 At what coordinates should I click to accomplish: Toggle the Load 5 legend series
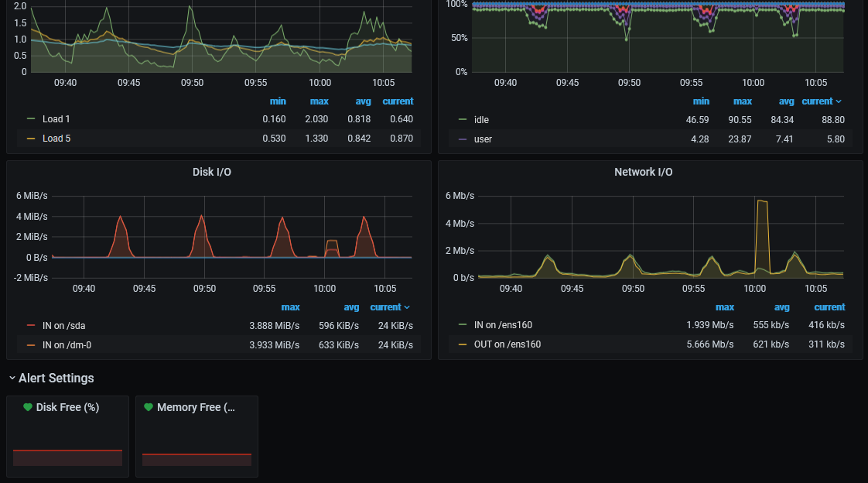click(56, 139)
